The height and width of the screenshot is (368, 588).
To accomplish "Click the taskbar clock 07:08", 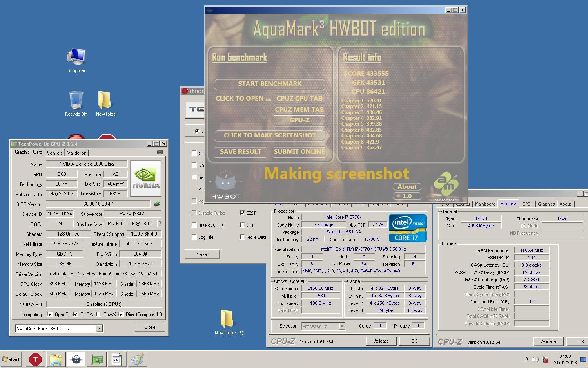I will click(x=565, y=356).
